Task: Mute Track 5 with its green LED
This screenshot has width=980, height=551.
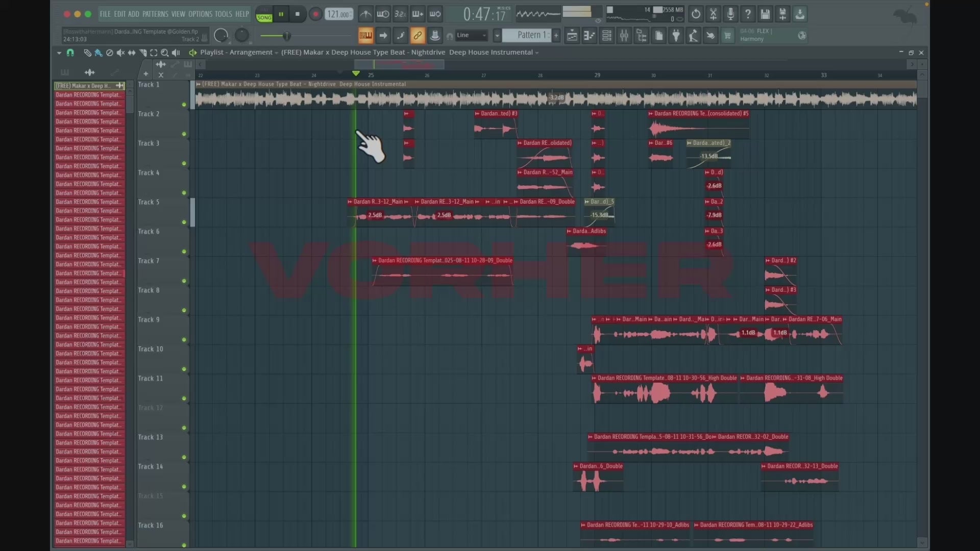Action: [x=184, y=222]
